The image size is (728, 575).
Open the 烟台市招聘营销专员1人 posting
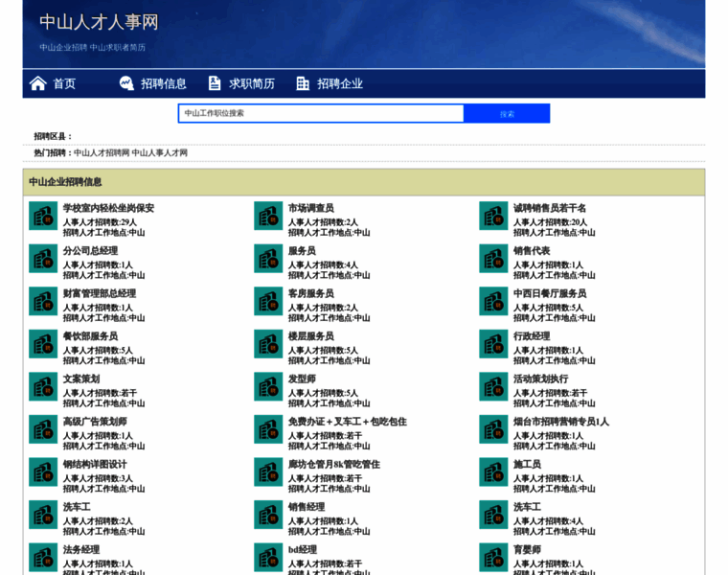560,422
